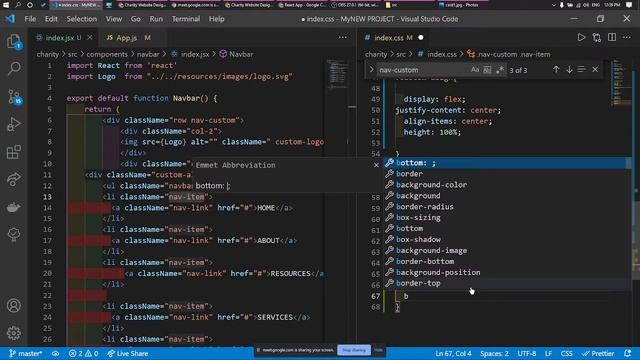The image size is (640, 360).
Task: Open the File menu
Action: click(30, 19)
